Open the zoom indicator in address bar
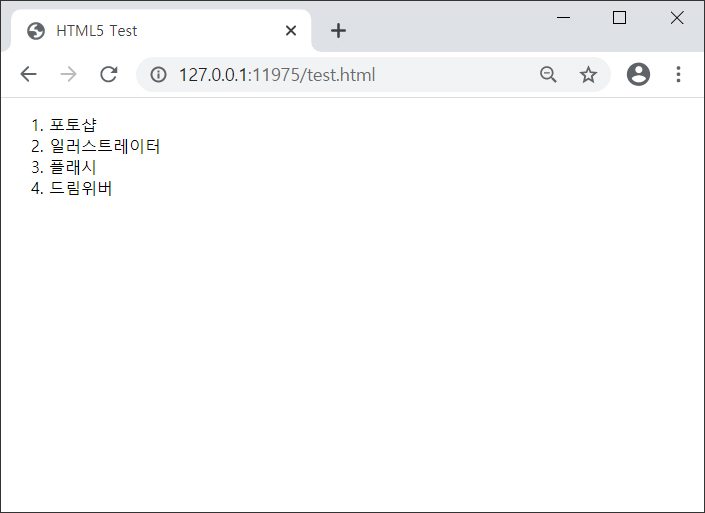 pyautogui.click(x=548, y=74)
